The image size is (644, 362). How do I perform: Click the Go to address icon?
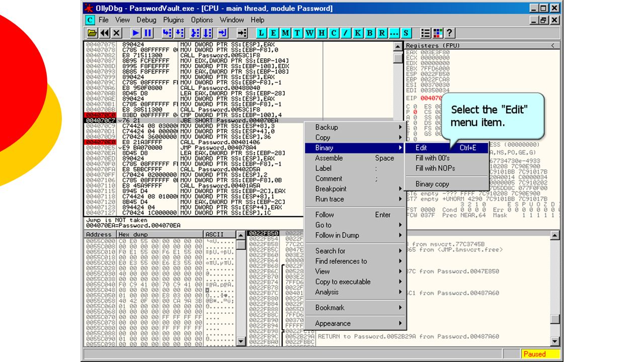coord(242,33)
